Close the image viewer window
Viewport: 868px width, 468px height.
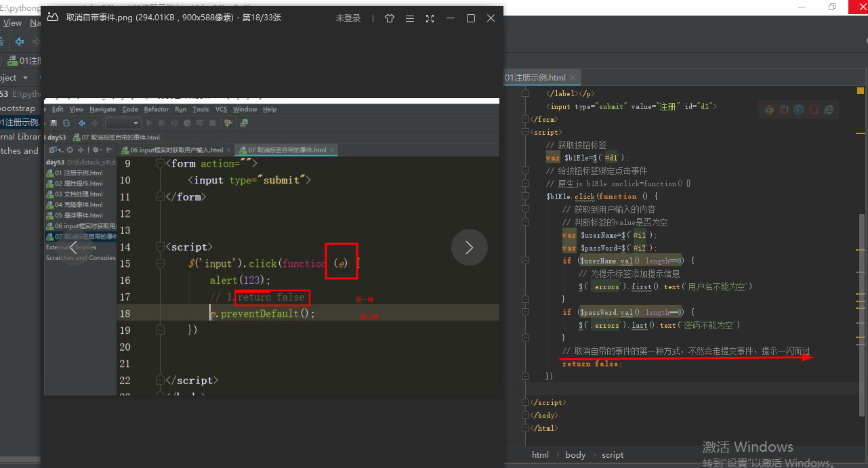pyautogui.click(x=491, y=18)
